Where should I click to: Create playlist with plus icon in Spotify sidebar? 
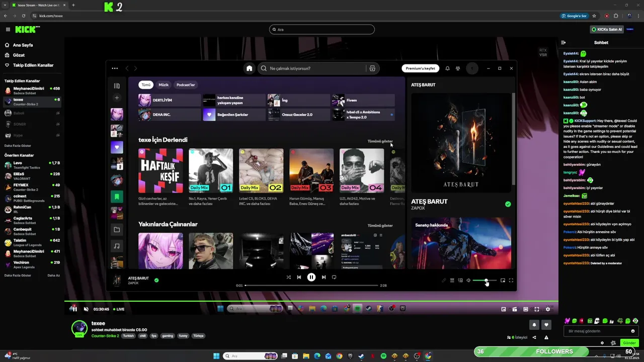(117, 98)
